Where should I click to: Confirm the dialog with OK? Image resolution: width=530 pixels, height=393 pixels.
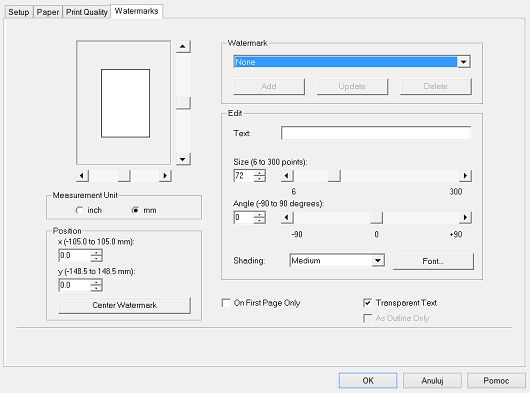[x=368, y=380]
